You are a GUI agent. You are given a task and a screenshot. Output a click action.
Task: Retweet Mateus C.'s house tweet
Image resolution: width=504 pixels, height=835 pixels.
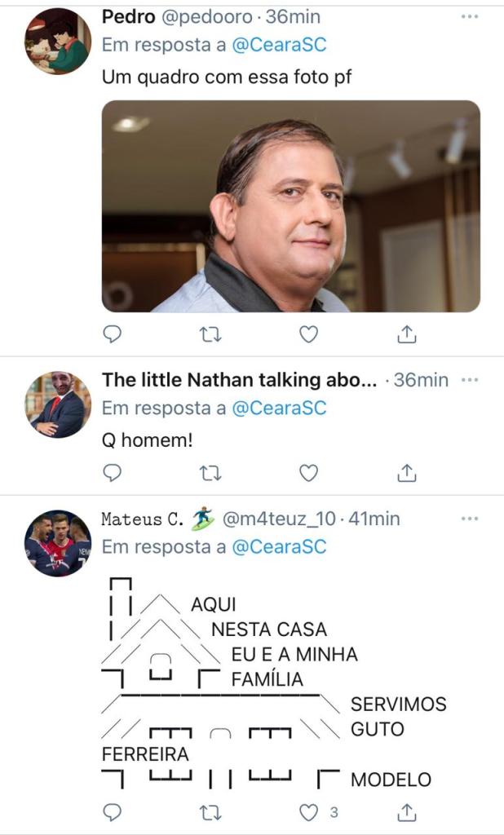point(210,812)
